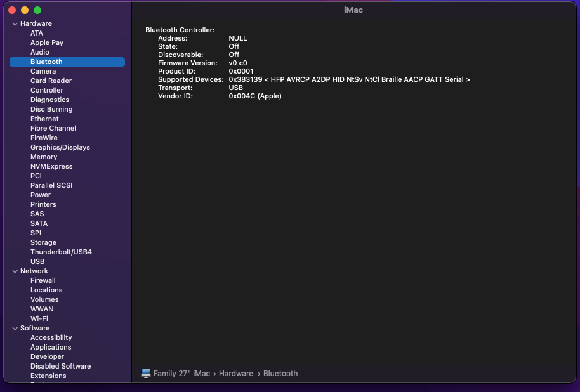
Task: Select SAS in the sidebar
Action: (37, 214)
